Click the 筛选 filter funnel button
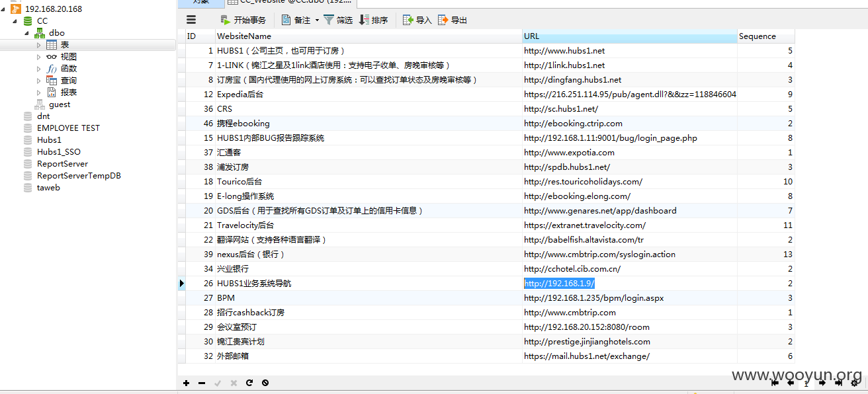 click(338, 20)
